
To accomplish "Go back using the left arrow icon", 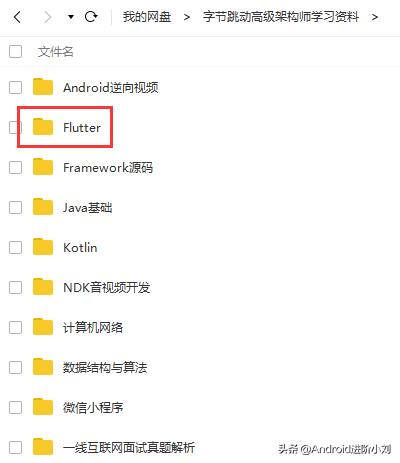I will pyautogui.click(x=17, y=17).
